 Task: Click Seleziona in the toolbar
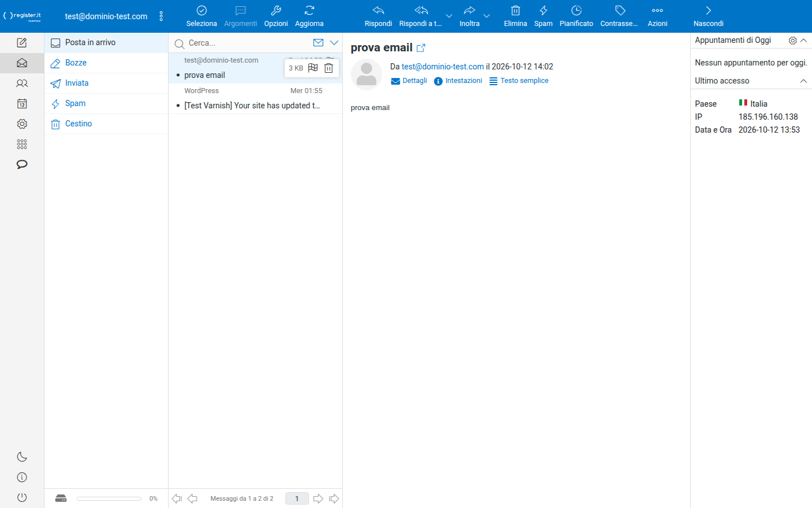pyautogui.click(x=201, y=16)
